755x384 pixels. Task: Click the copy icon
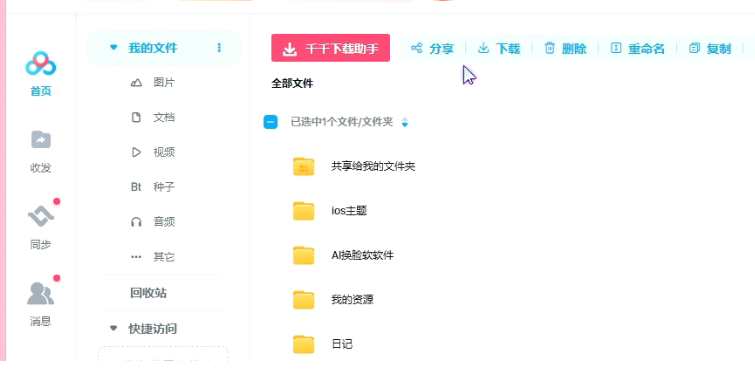694,48
